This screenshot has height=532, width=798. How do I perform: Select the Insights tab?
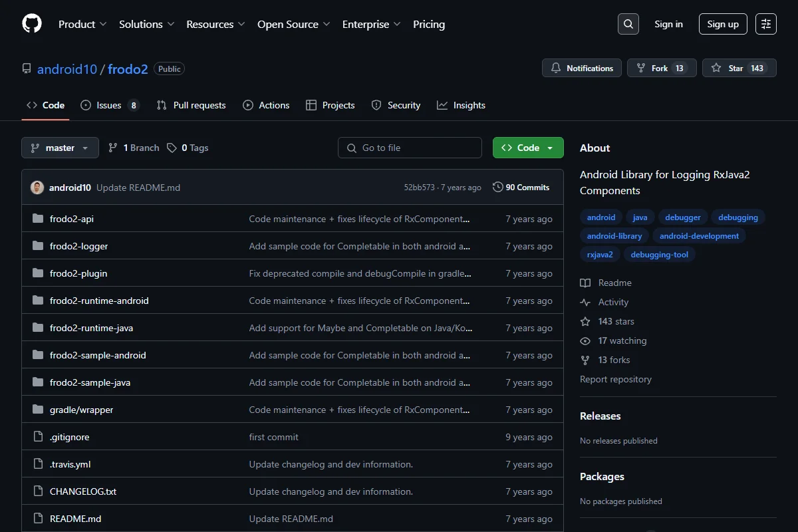462,105
